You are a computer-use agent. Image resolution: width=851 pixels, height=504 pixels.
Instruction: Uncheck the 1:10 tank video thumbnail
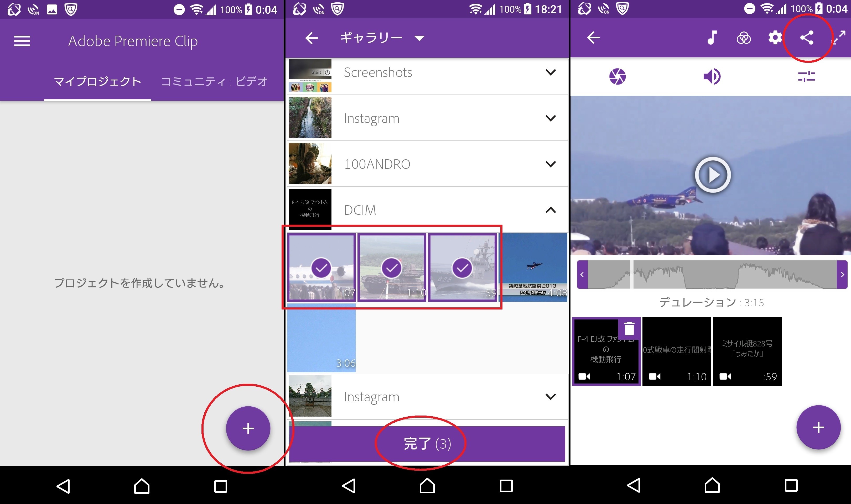391,268
